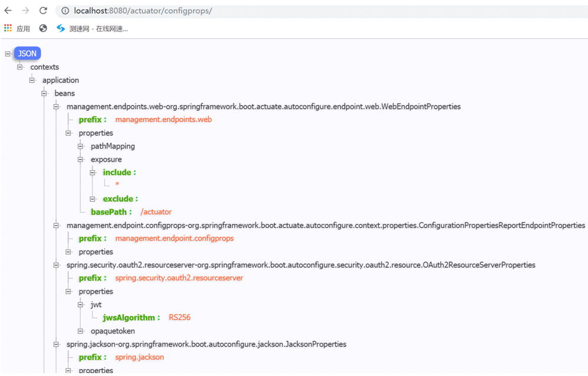Select the opaquetoken label

113,331
